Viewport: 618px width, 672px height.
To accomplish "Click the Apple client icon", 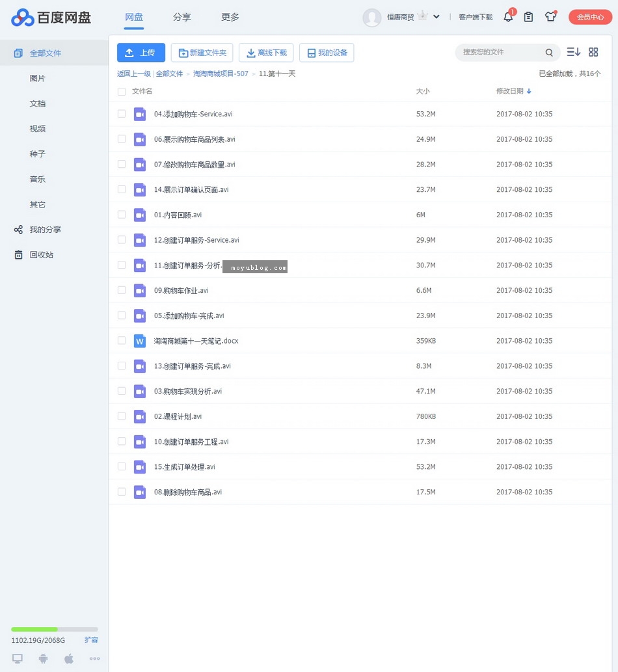I will (69, 658).
